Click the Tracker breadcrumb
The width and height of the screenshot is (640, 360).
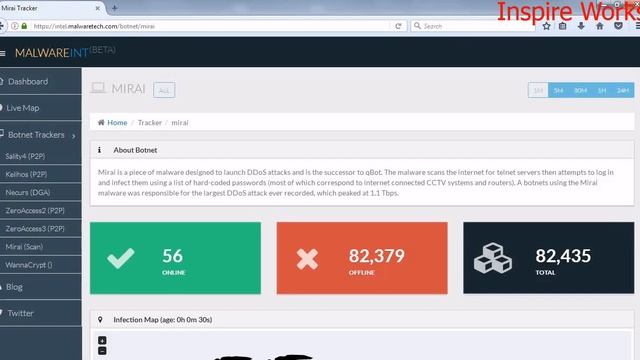pyautogui.click(x=150, y=122)
